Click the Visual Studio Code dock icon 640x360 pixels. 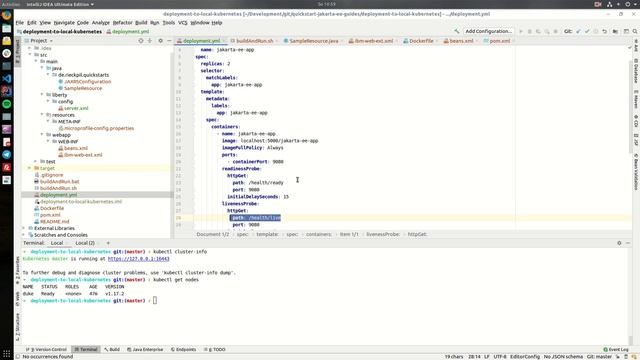7,78
